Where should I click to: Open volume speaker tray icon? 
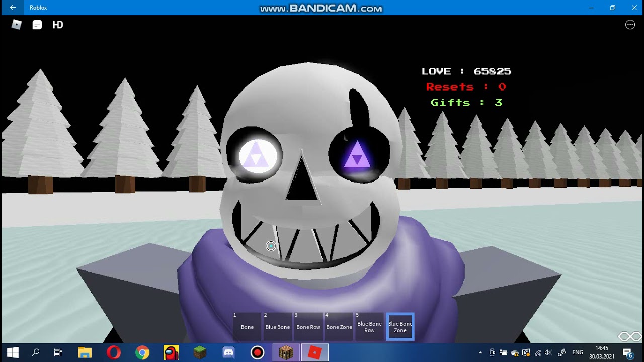(548, 353)
